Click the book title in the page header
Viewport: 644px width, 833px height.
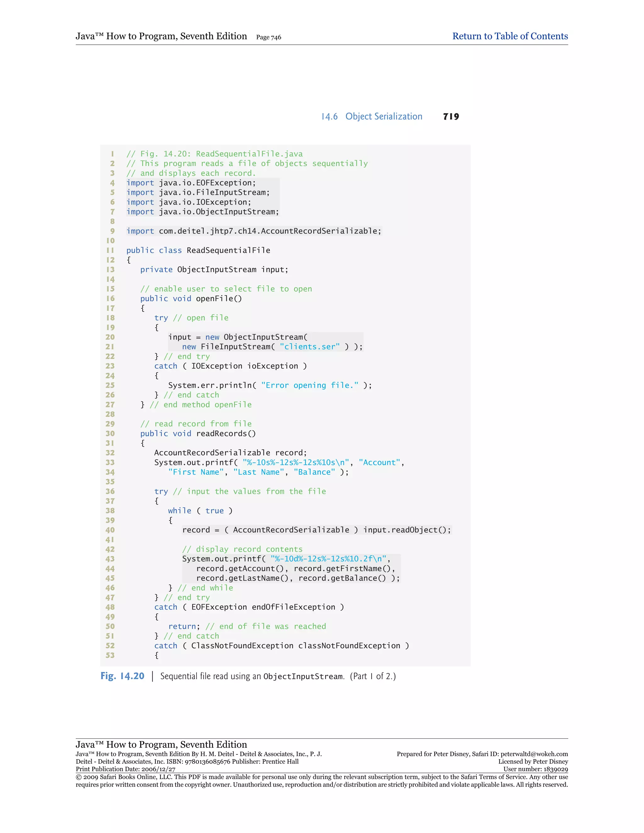pos(161,36)
